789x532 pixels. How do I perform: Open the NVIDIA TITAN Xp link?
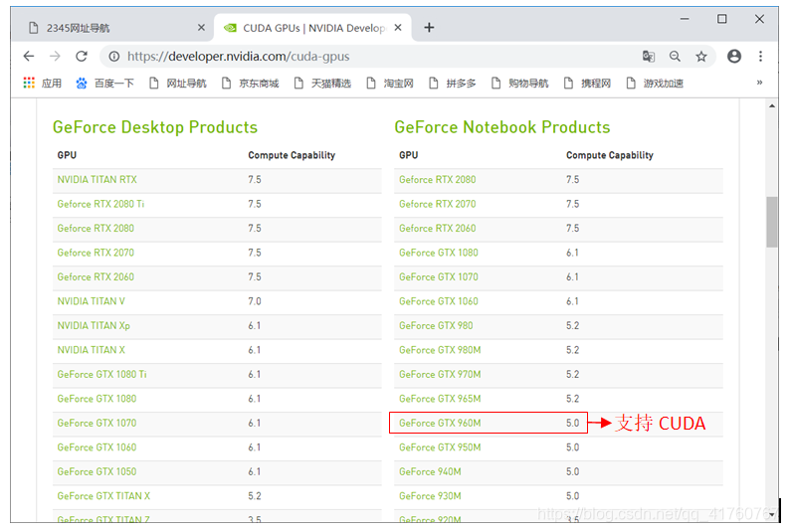[94, 326]
